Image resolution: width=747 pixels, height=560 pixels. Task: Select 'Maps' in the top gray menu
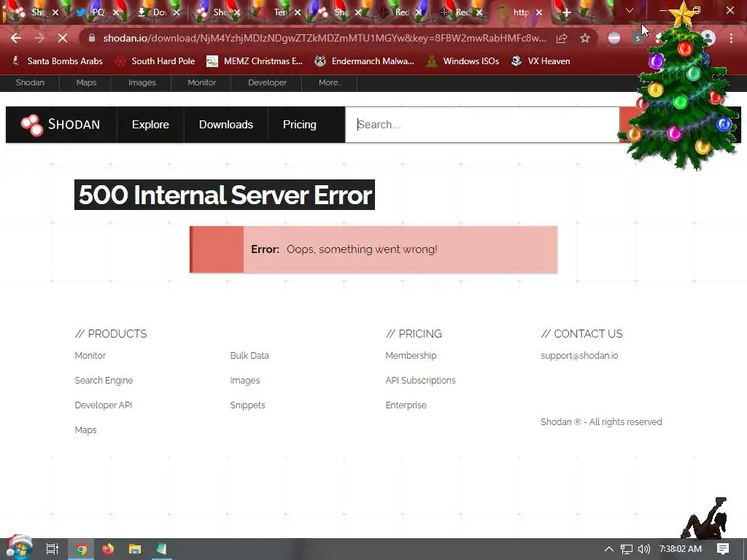(86, 82)
